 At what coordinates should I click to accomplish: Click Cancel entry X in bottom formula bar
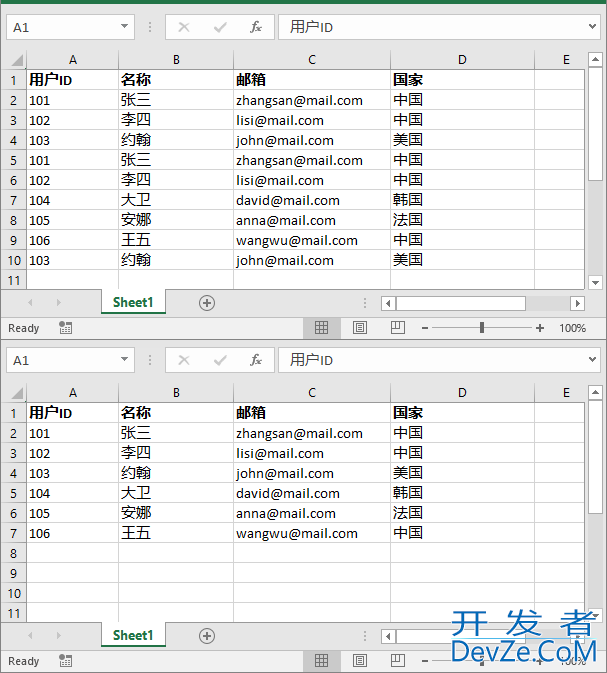[x=184, y=360]
